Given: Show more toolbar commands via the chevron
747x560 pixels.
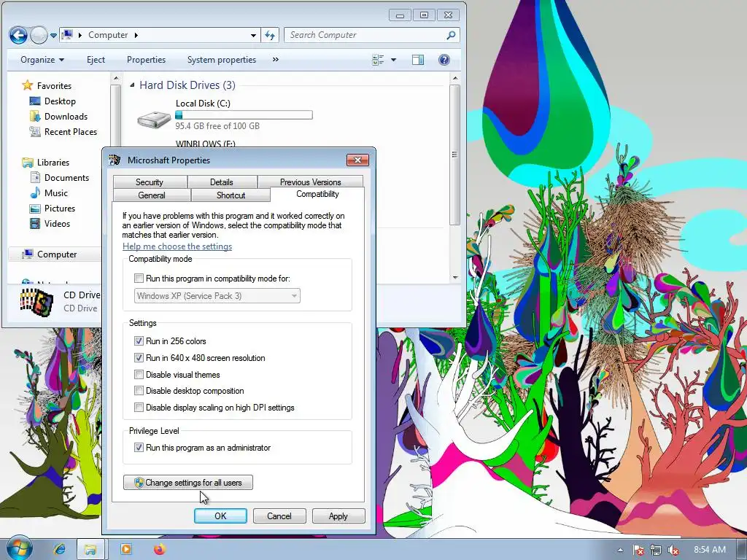Looking at the screenshot, I should coord(275,60).
